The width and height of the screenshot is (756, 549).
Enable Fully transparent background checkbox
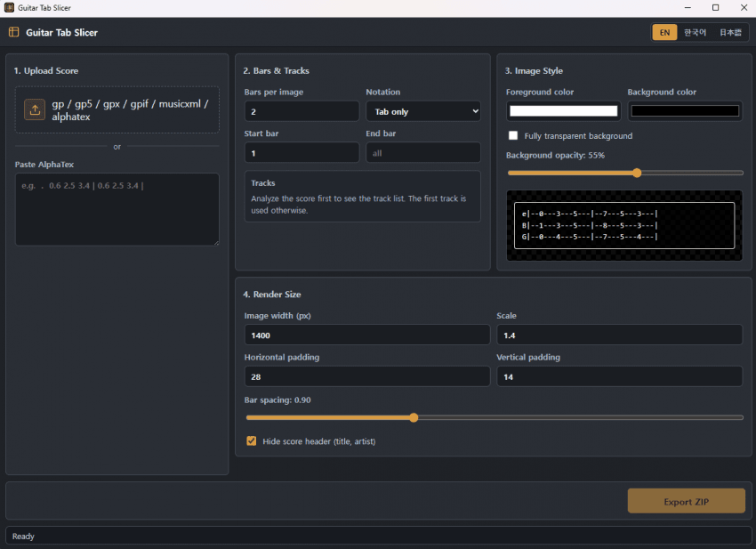[x=513, y=135]
